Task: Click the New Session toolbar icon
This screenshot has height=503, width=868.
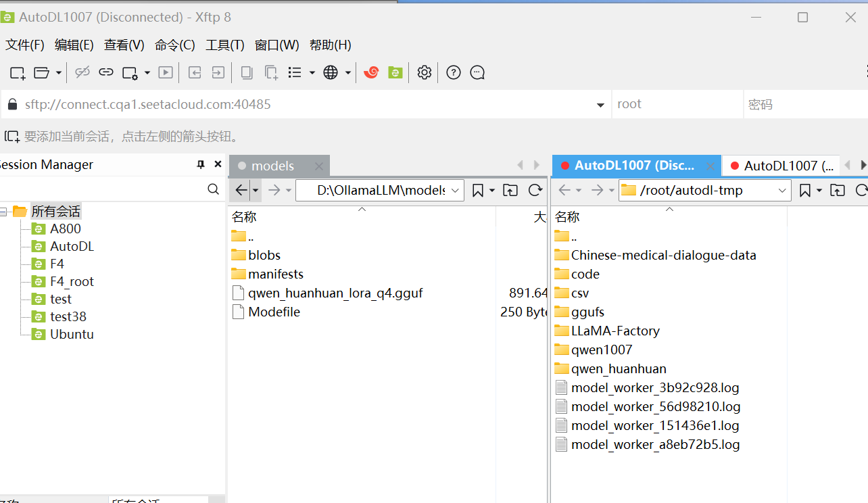Action: point(18,72)
